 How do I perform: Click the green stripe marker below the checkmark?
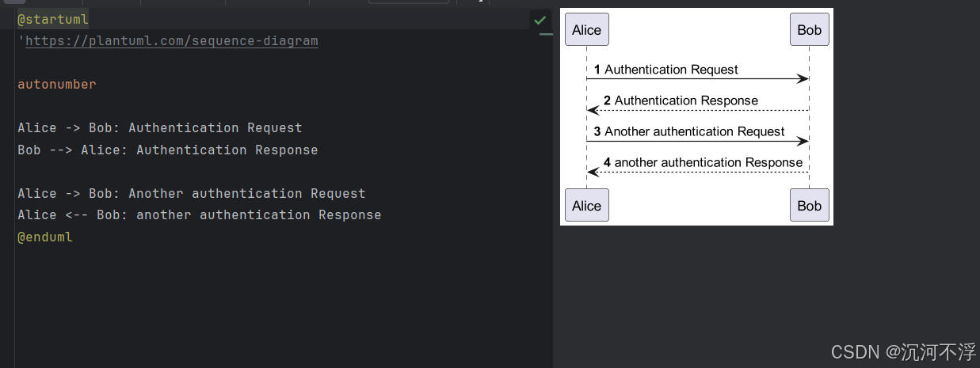[545, 35]
